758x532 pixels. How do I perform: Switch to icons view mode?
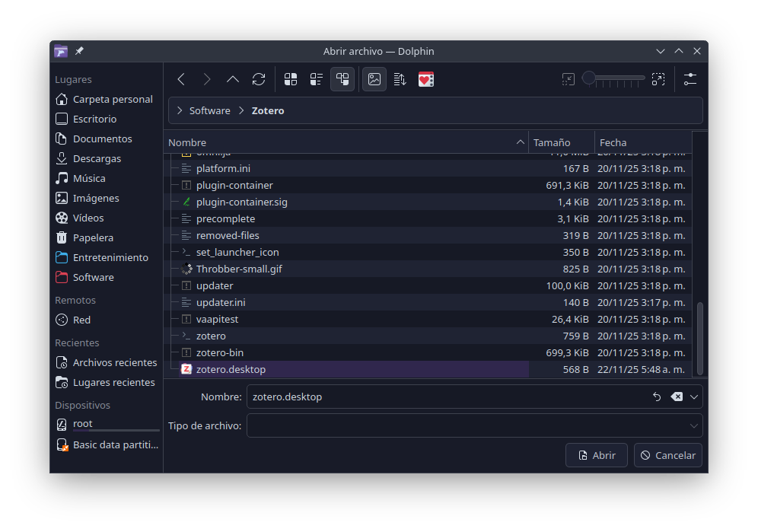[x=291, y=79]
